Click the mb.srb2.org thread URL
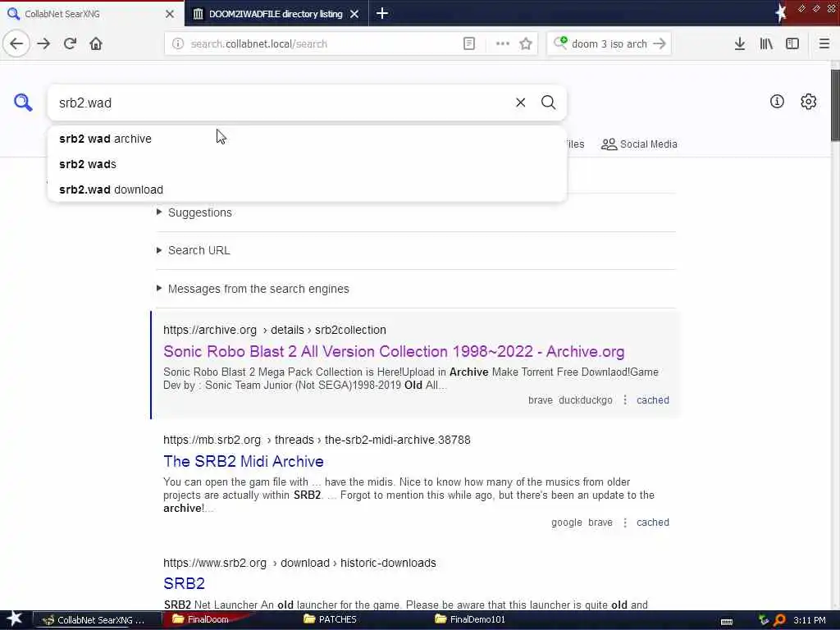The width and height of the screenshot is (840, 630). 317,440
